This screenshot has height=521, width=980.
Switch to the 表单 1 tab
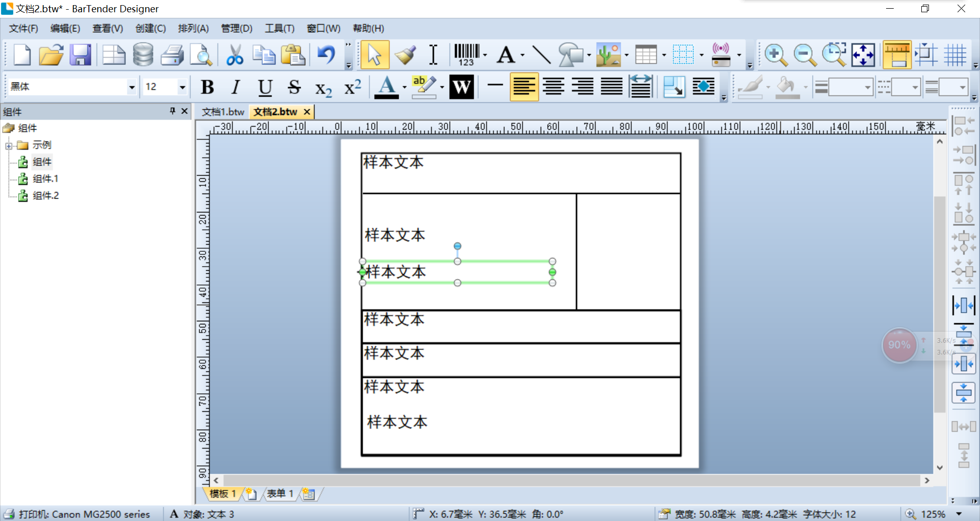point(280,493)
